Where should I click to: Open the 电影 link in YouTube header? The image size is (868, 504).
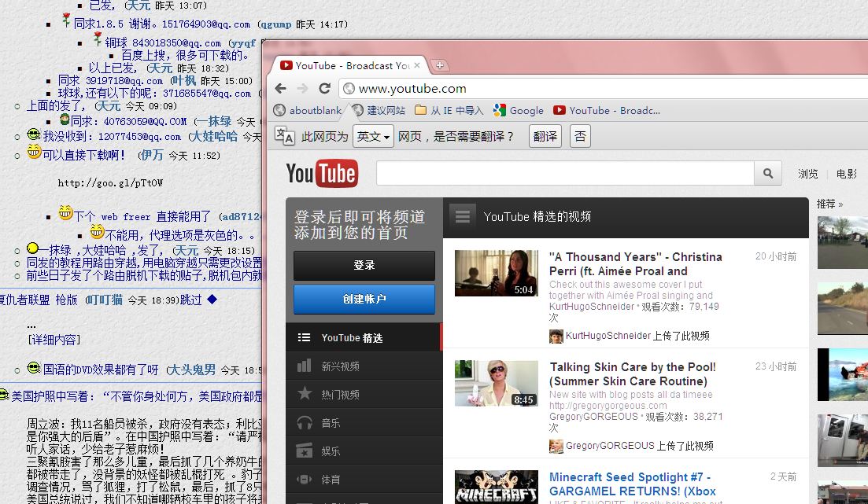(x=846, y=174)
